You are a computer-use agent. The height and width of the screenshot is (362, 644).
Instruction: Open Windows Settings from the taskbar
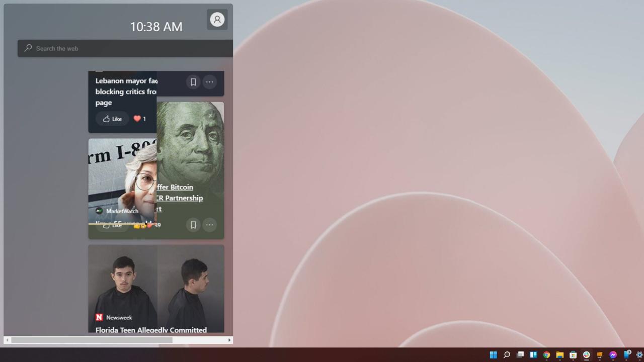click(639, 354)
